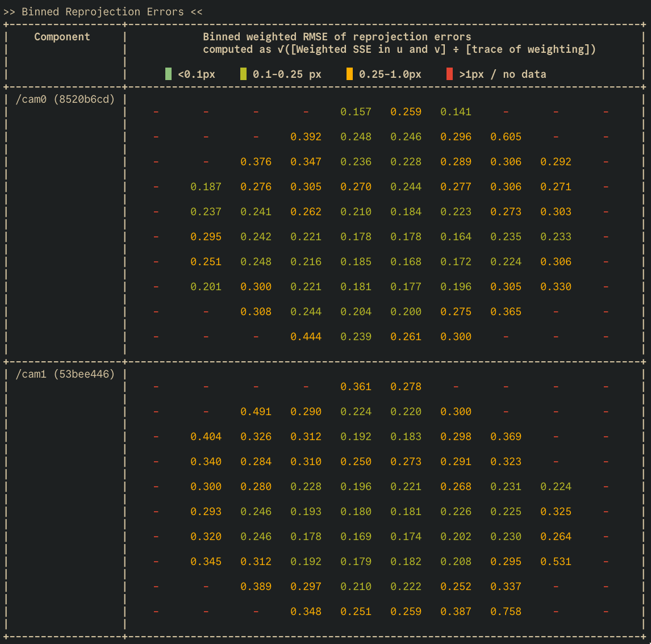Image resolution: width=651 pixels, height=644 pixels.
Task: Select the '/cam0 (8520b6cd)' component label
Action: click(x=65, y=99)
